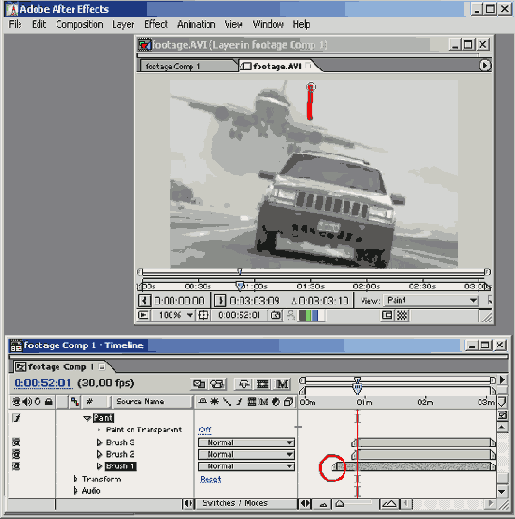
Task: Toggle the transparency grid checkerboard icon
Action: tap(402, 315)
